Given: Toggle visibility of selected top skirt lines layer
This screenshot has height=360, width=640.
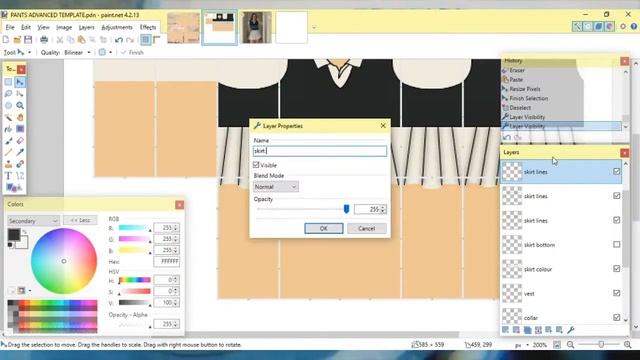Looking at the screenshot, I should (x=616, y=171).
